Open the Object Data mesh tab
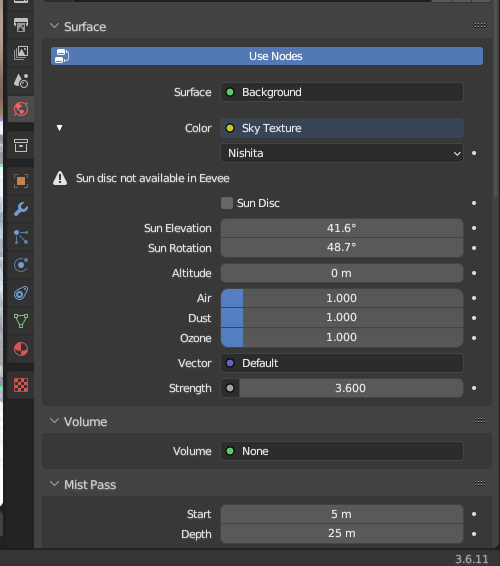The width and height of the screenshot is (500, 566). coord(21,321)
